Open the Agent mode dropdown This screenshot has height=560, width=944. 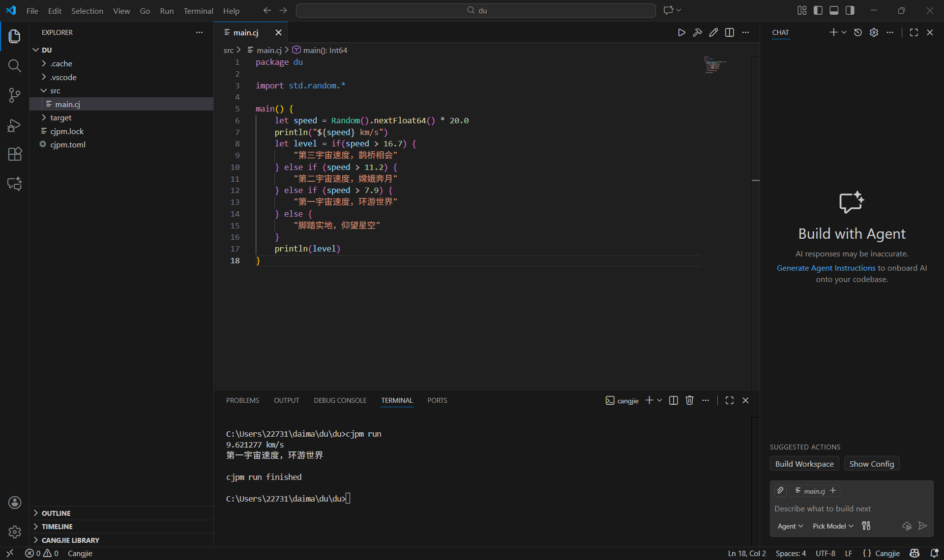tap(790, 526)
